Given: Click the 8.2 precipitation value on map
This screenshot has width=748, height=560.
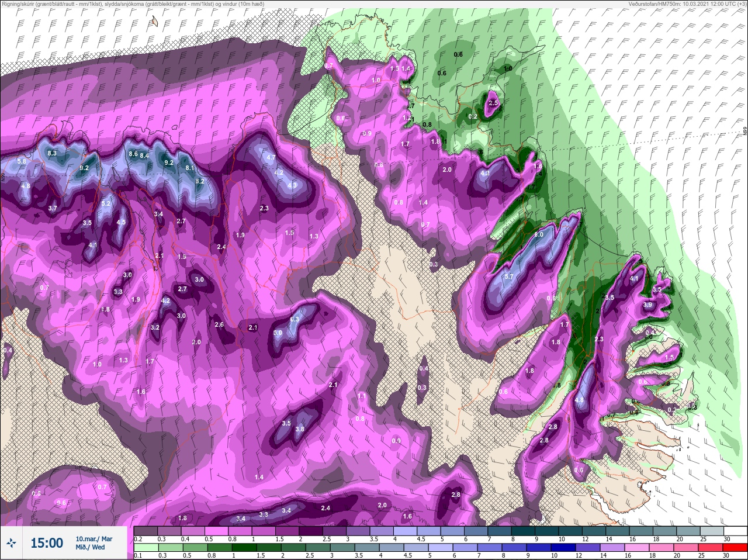Looking at the screenshot, I should click(200, 181).
